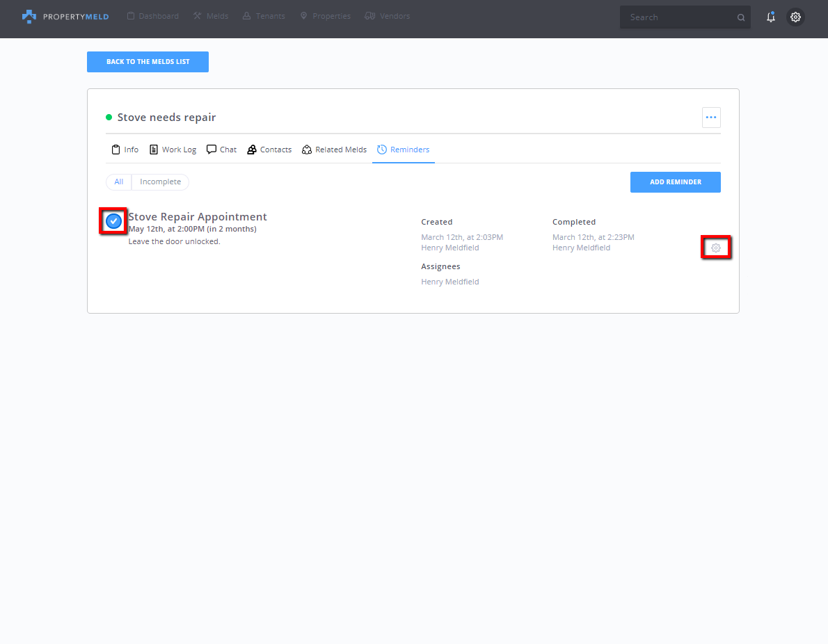Expand the three-dot meld options menu
828x644 pixels.
tap(710, 118)
